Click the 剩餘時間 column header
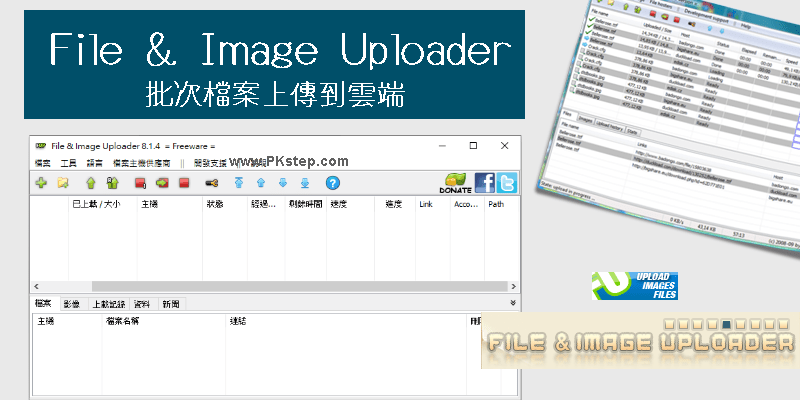This screenshot has height=400, width=800. (x=306, y=204)
